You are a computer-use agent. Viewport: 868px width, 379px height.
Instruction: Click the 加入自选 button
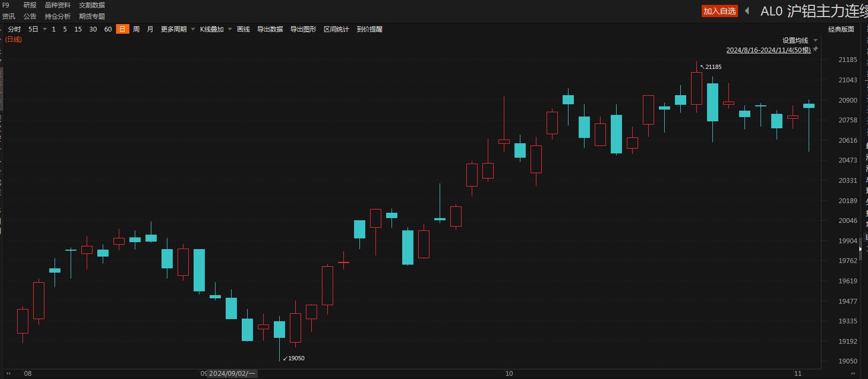[720, 11]
